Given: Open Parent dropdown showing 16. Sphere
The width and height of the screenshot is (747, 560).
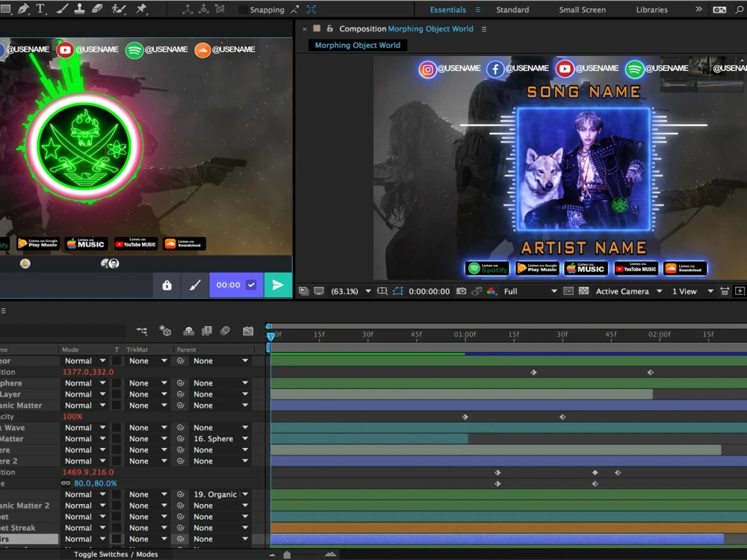Looking at the screenshot, I should click(220, 438).
